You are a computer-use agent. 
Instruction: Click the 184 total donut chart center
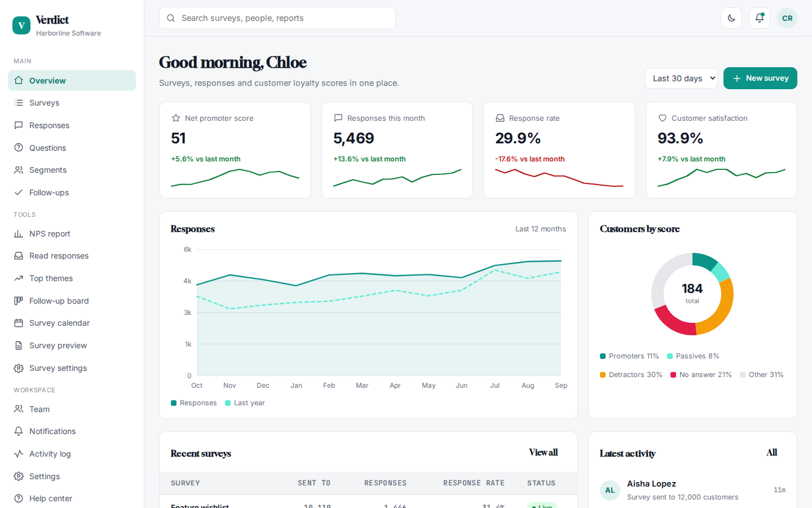[692, 294]
